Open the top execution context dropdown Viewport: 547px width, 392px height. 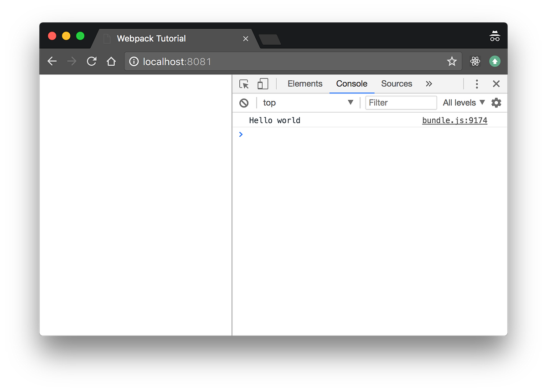coord(309,103)
